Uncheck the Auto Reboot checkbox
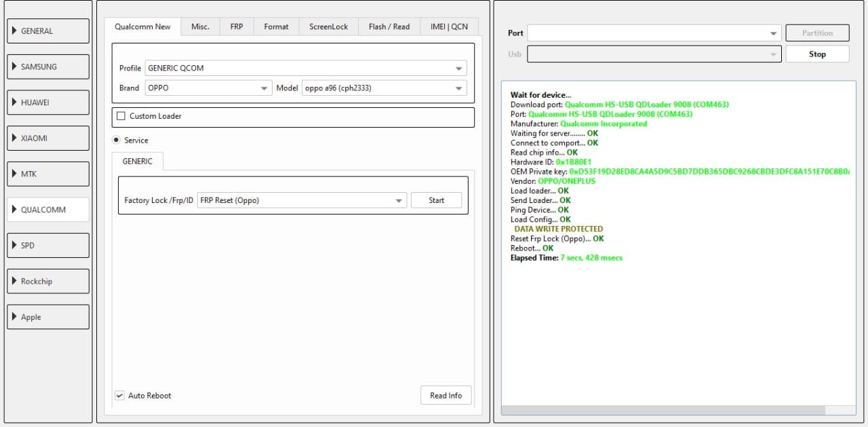868x427 pixels. (x=119, y=395)
